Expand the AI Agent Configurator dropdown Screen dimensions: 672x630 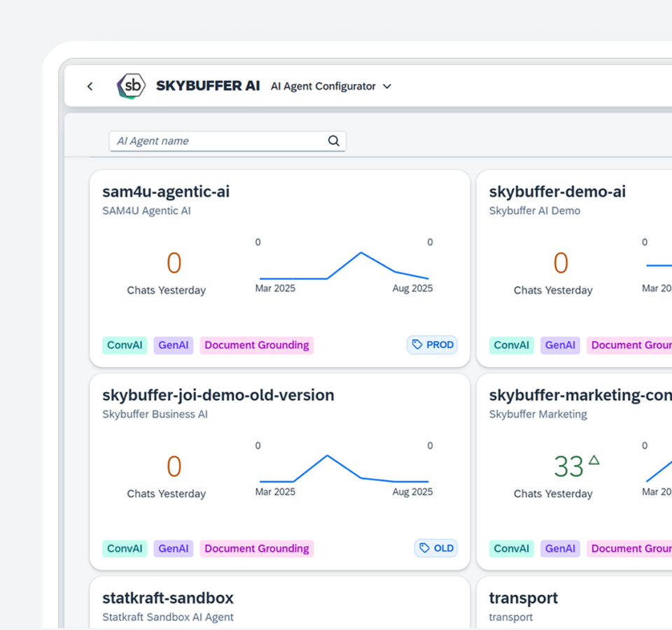click(x=387, y=87)
